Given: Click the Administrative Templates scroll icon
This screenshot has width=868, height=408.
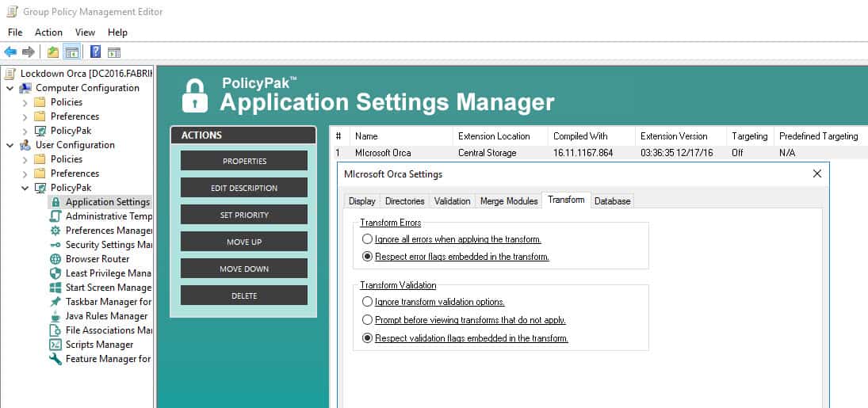Looking at the screenshot, I should coord(55,216).
